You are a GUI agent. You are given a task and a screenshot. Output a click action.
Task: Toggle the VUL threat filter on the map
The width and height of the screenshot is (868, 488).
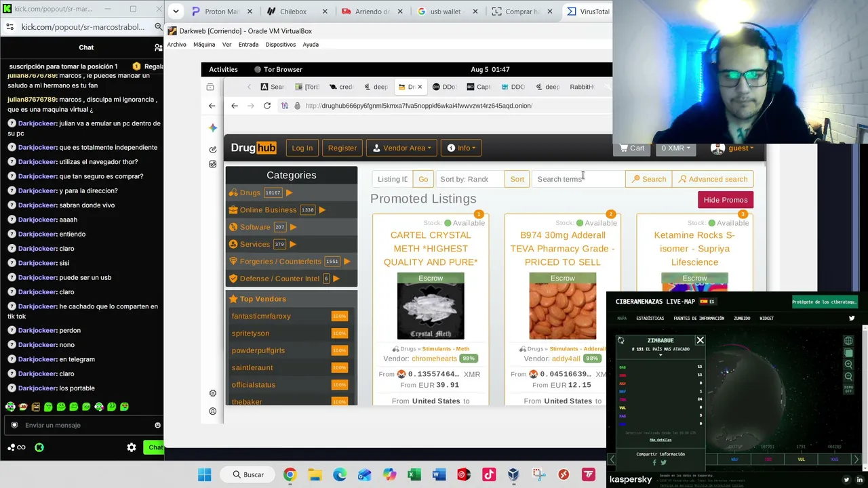(802, 460)
